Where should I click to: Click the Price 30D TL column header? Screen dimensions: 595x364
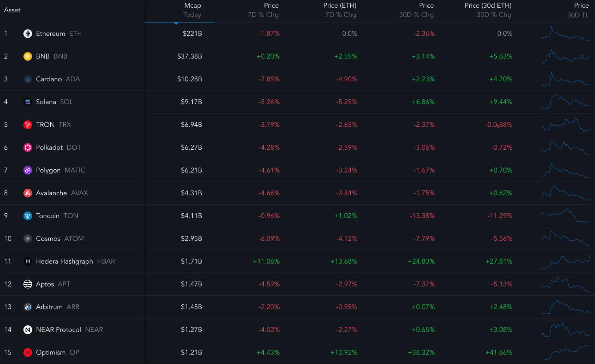tap(578, 10)
